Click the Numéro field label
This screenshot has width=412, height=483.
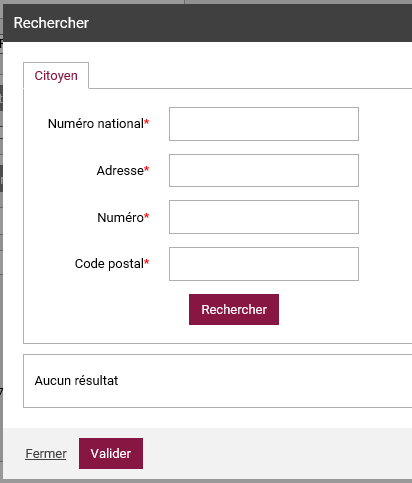[x=120, y=217]
